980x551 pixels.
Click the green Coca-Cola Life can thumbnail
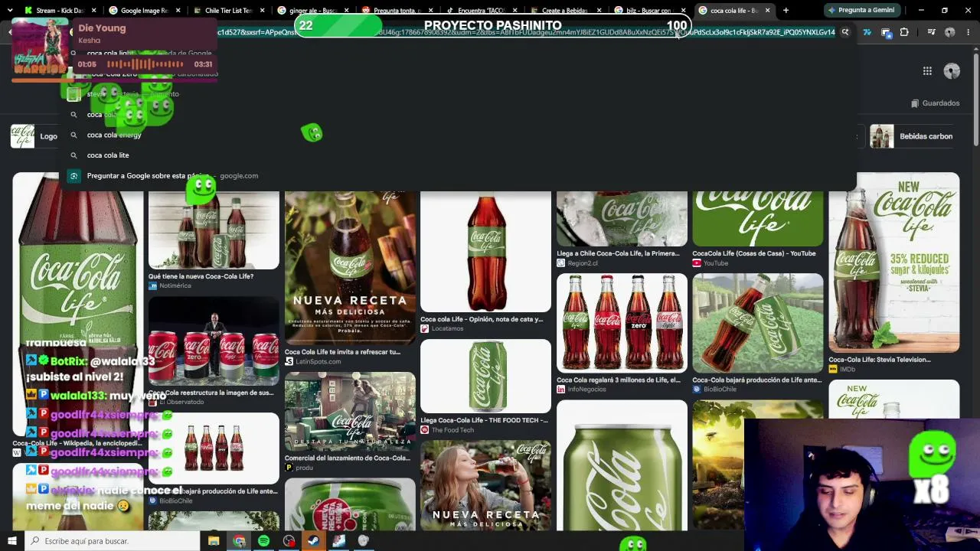[x=485, y=377]
